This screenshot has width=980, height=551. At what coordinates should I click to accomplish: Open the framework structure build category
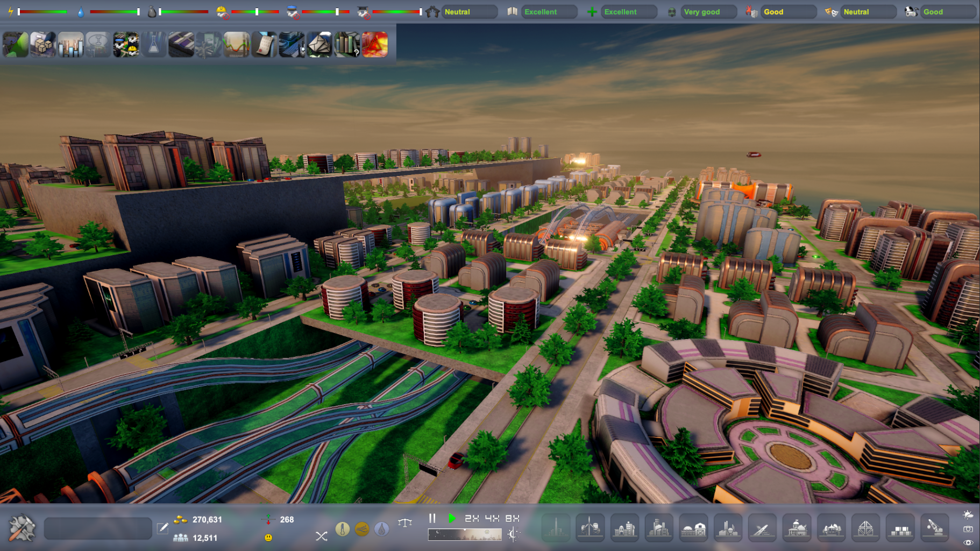point(865,528)
